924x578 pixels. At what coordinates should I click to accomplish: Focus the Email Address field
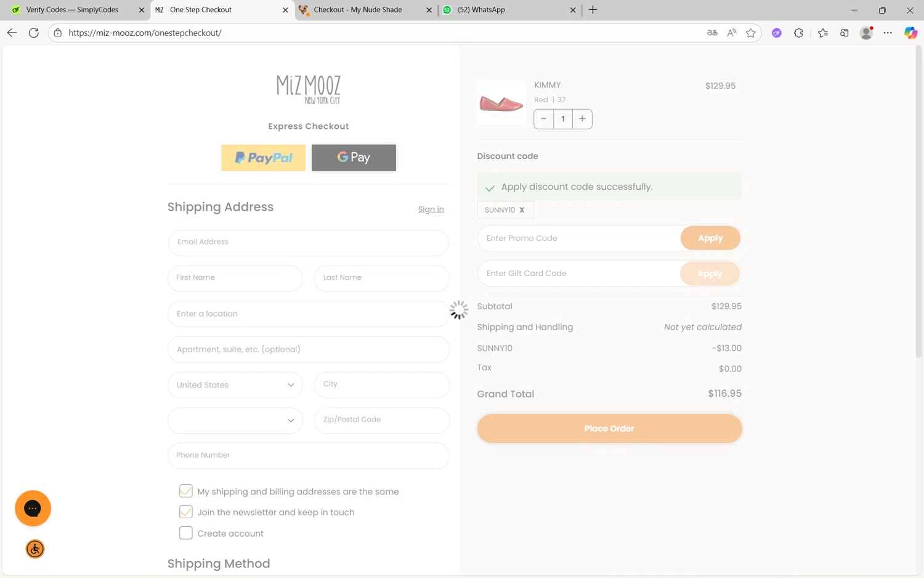308,243
